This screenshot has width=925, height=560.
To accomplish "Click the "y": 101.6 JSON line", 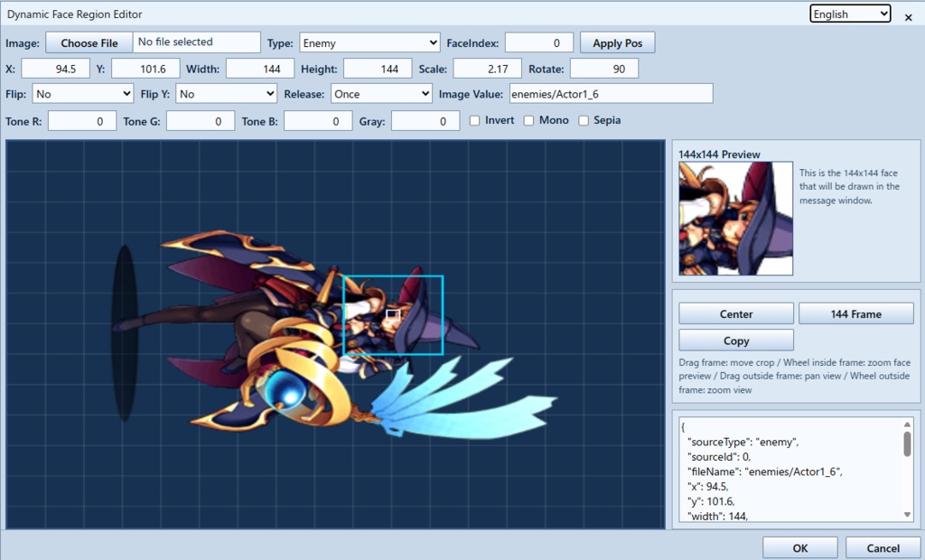I will point(710,501).
